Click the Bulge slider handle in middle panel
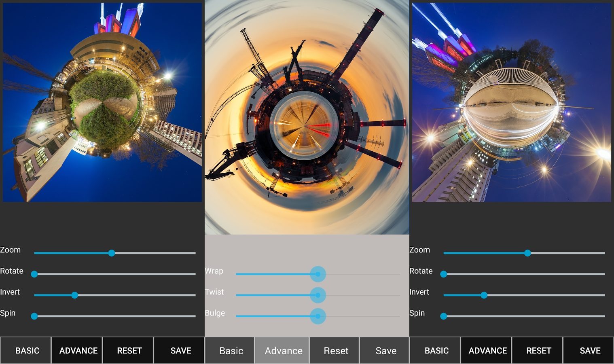The height and width of the screenshot is (364, 614). (318, 316)
